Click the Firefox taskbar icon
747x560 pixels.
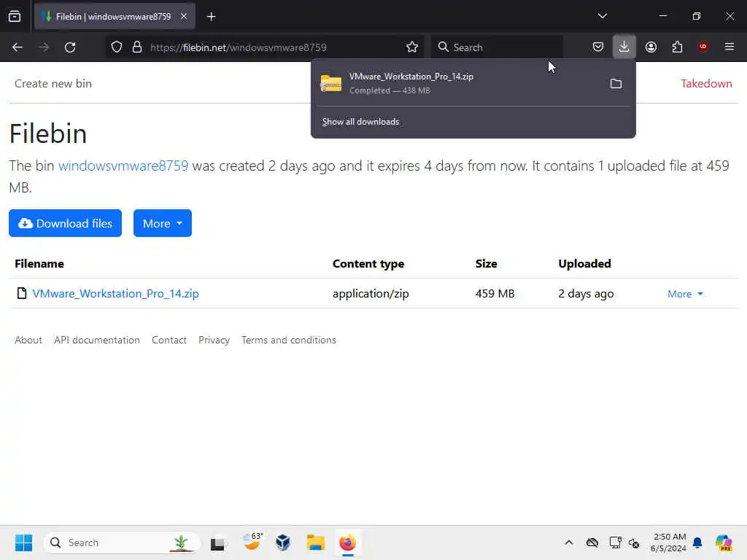[x=348, y=542]
